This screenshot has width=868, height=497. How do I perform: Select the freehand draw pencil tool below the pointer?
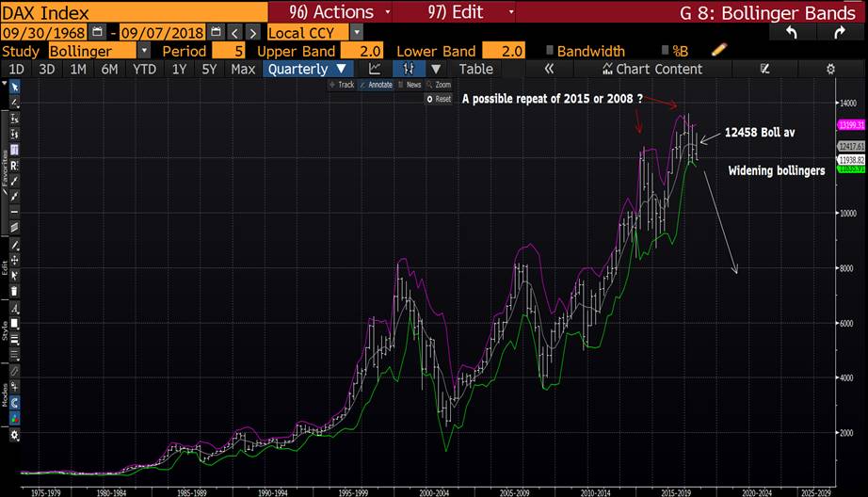(x=14, y=103)
